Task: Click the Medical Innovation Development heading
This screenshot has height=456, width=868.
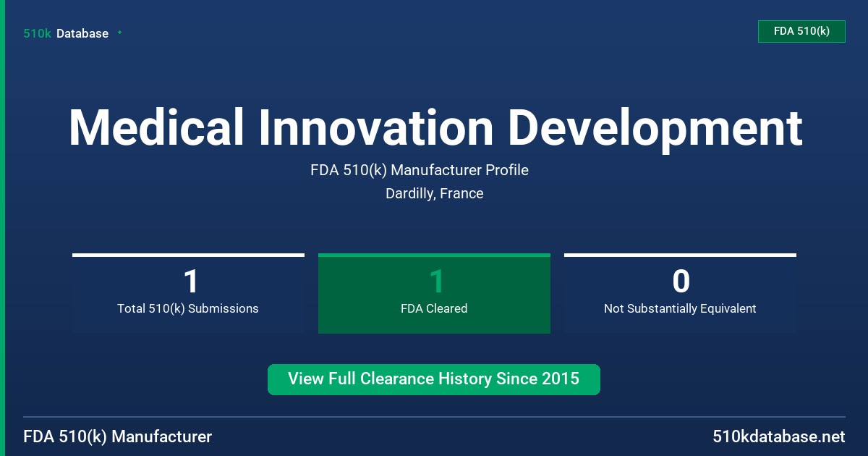Action: [435, 129]
